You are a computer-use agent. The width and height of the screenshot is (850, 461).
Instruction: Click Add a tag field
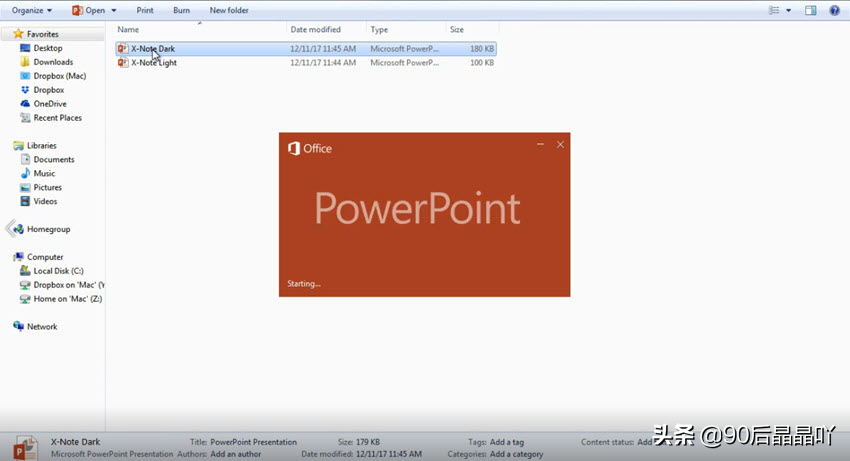(x=507, y=442)
